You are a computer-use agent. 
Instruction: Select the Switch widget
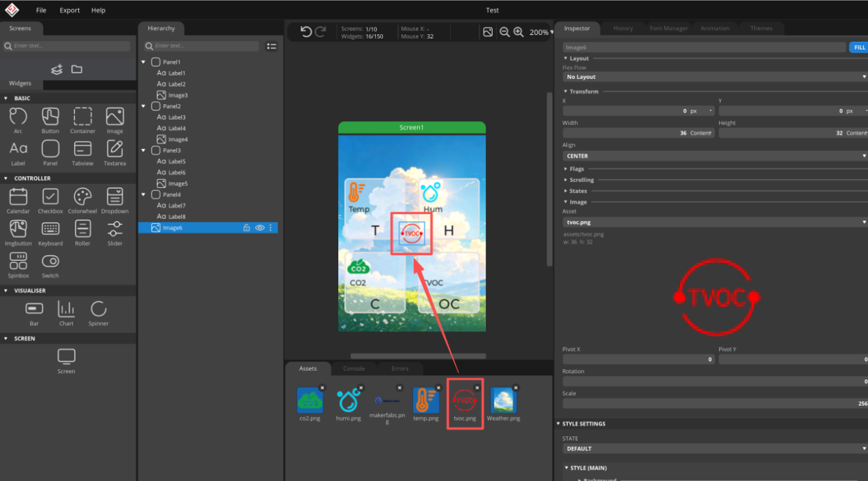click(x=50, y=265)
